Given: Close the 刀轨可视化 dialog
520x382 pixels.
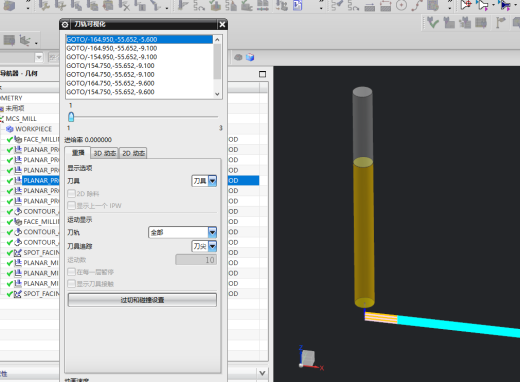Looking at the screenshot, I should coord(222,24).
